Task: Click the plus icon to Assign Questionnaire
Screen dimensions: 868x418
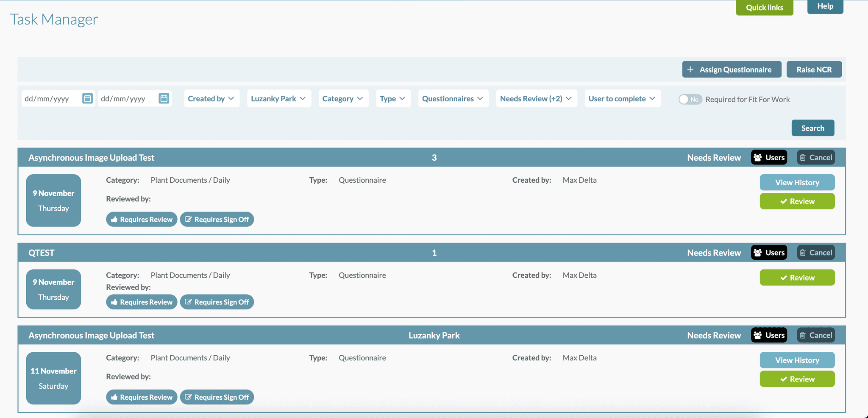Action: click(691, 69)
